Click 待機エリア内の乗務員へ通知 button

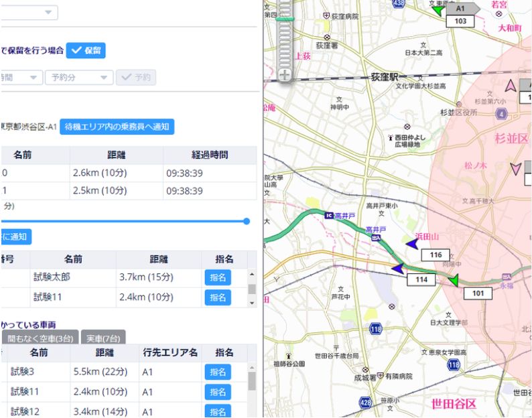pyautogui.click(x=117, y=126)
